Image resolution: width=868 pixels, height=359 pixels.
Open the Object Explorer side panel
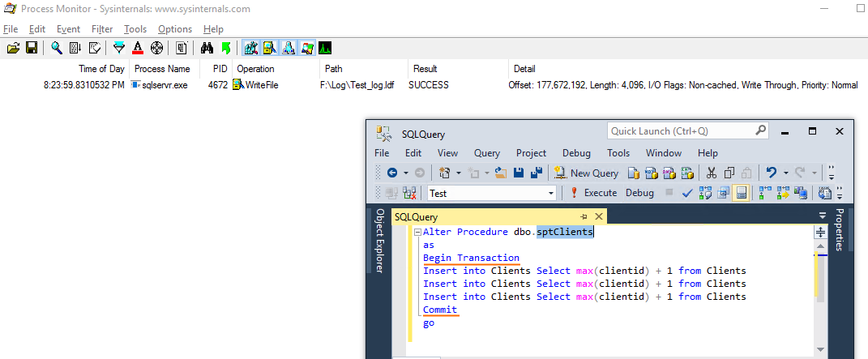tap(380, 241)
